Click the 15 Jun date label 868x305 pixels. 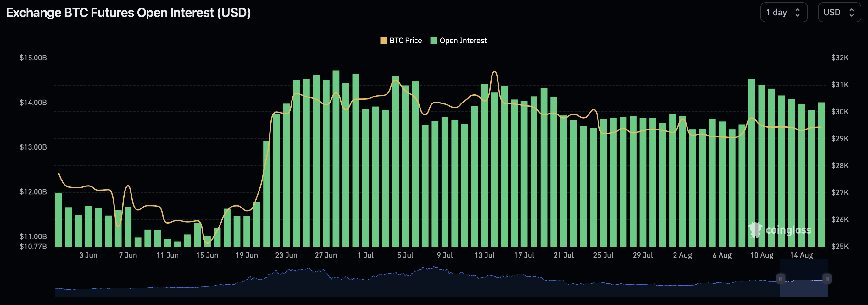pyautogui.click(x=207, y=255)
